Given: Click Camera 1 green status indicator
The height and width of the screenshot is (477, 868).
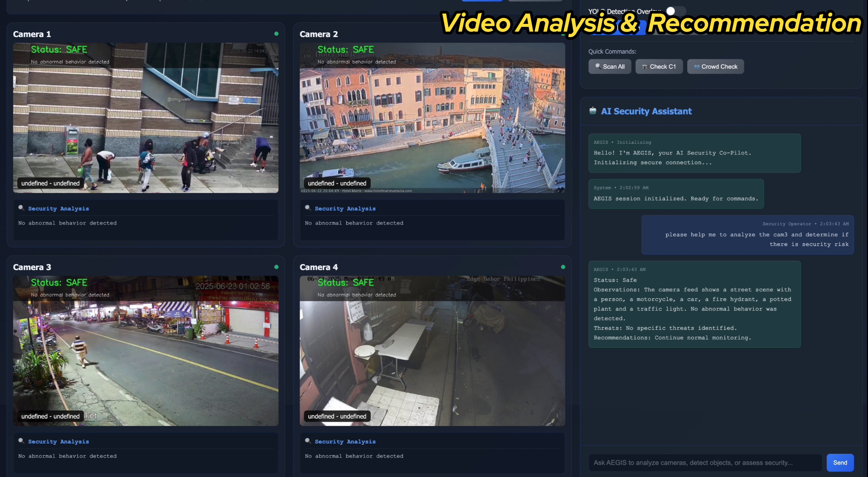Looking at the screenshot, I should point(276,34).
